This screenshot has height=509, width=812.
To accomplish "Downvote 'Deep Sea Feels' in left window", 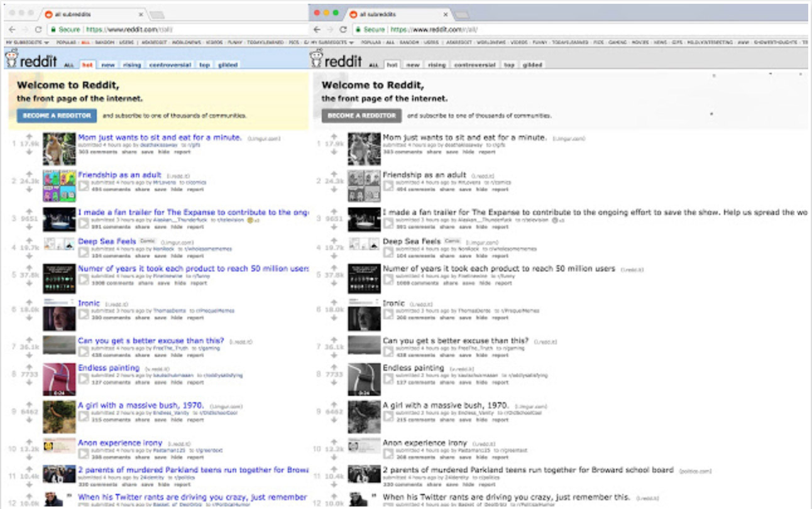I will 29,255.
